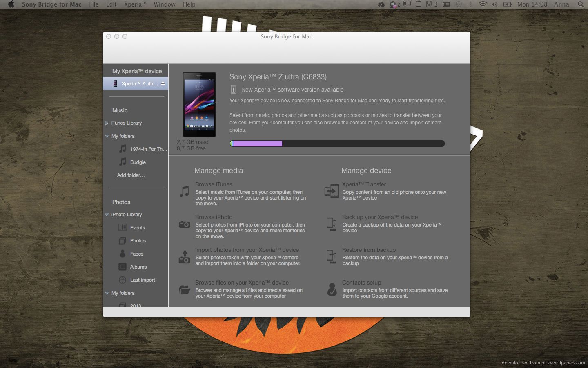
Task: Open New Xperia software version available link
Action: pos(292,90)
